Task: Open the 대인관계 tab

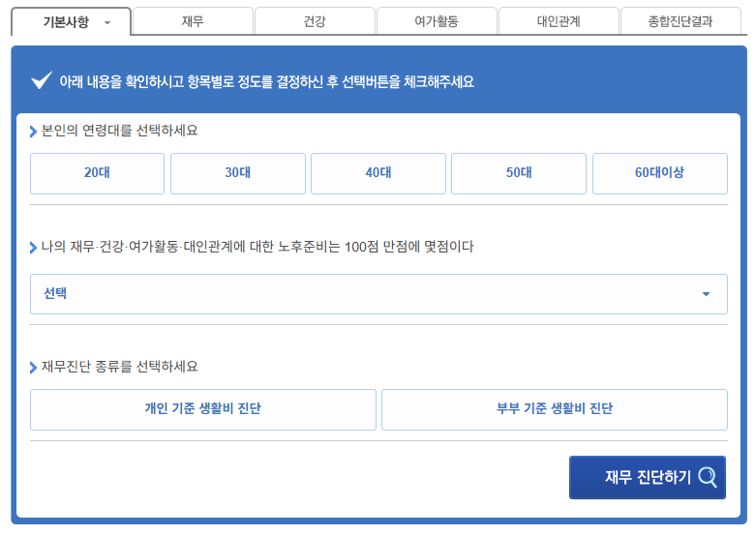Action: (559, 21)
